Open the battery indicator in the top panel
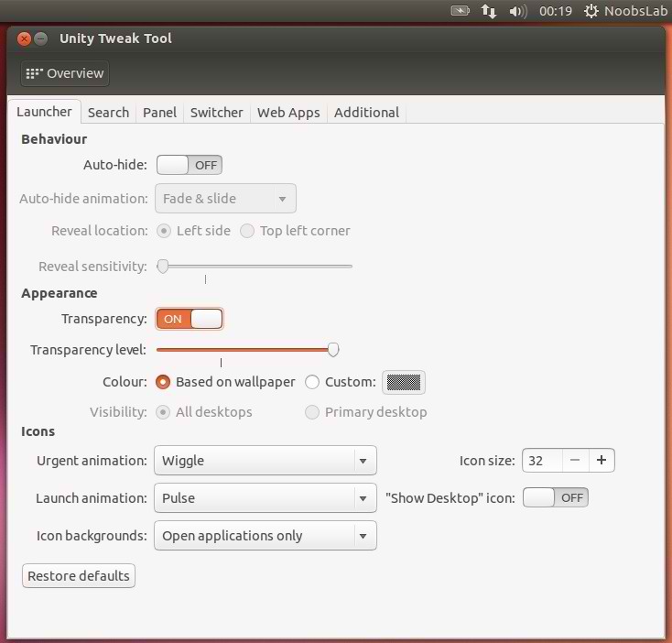Image resolution: width=672 pixels, height=643 pixels. coord(461,10)
